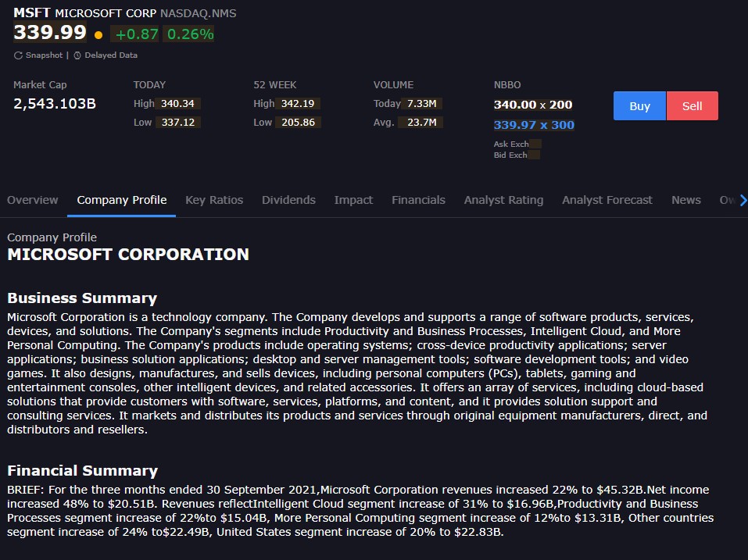Open the Dividends tab
The width and height of the screenshot is (748, 560).
288,200
